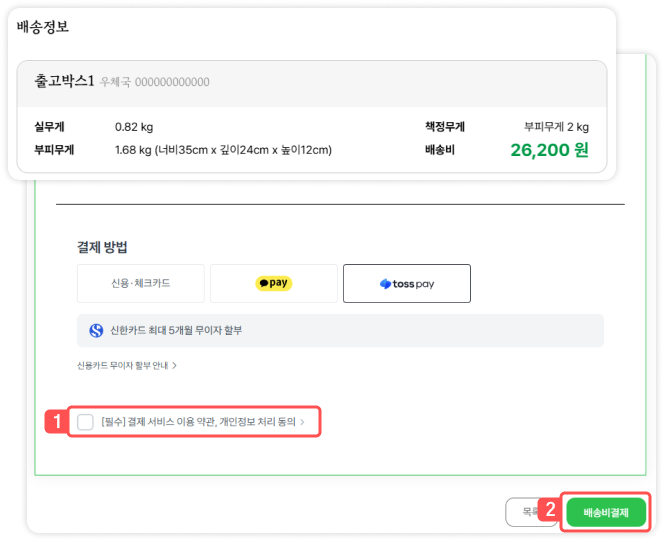The height and width of the screenshot is (541, 664).
Task: Click the green 배송비결제 button
Action: tap(606, 512)
